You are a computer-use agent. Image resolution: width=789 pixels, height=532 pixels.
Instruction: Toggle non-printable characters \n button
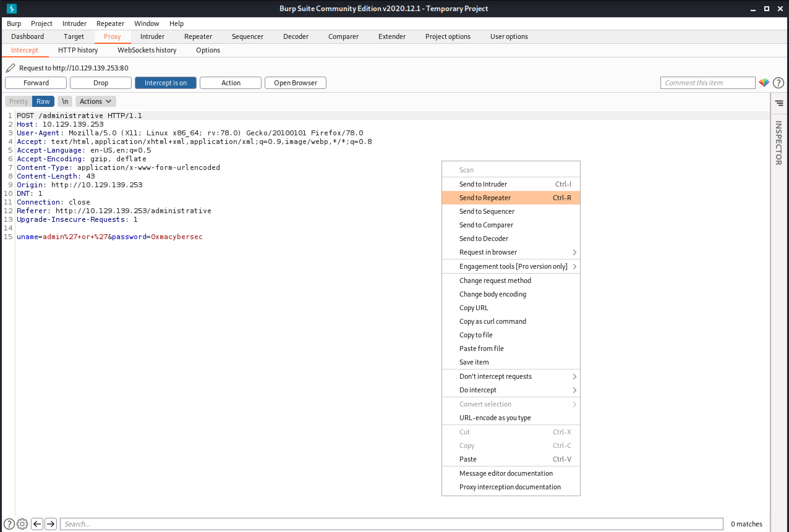click(65, 101)
